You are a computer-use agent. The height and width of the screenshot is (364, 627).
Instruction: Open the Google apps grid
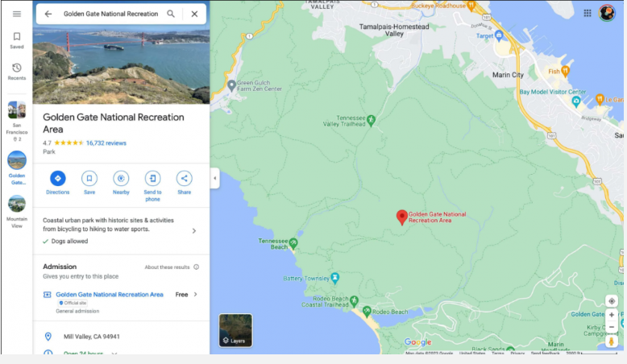coord(588,13)
